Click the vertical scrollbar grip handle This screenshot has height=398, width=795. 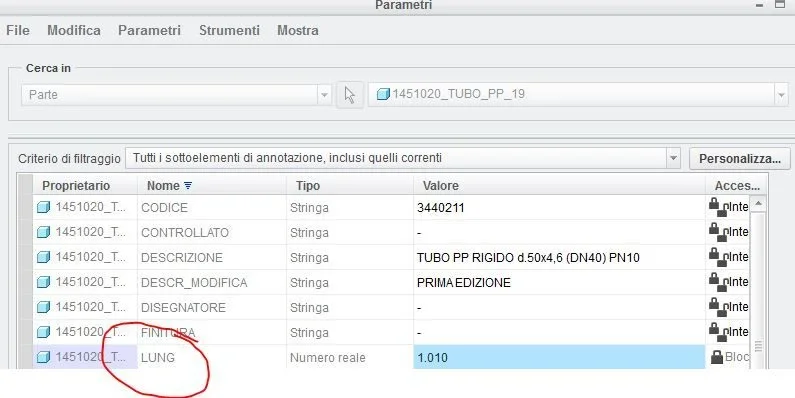tap(758, 346)
